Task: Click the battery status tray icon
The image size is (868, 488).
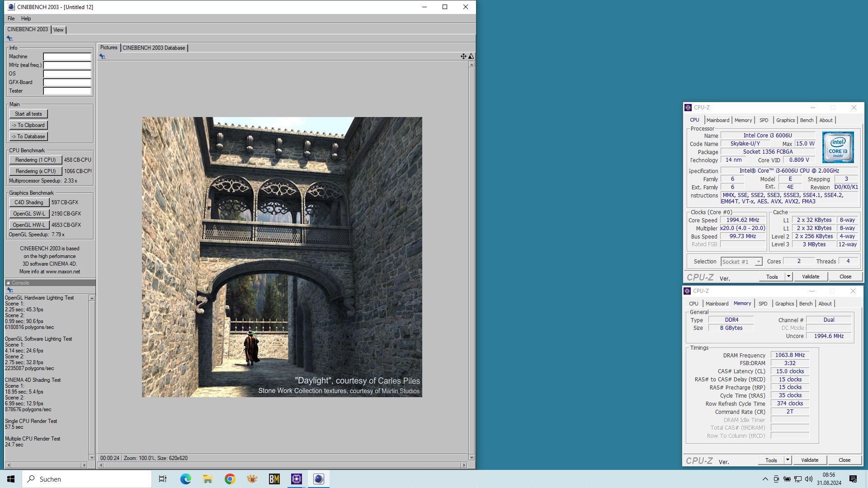Action: tap(787, 479)
